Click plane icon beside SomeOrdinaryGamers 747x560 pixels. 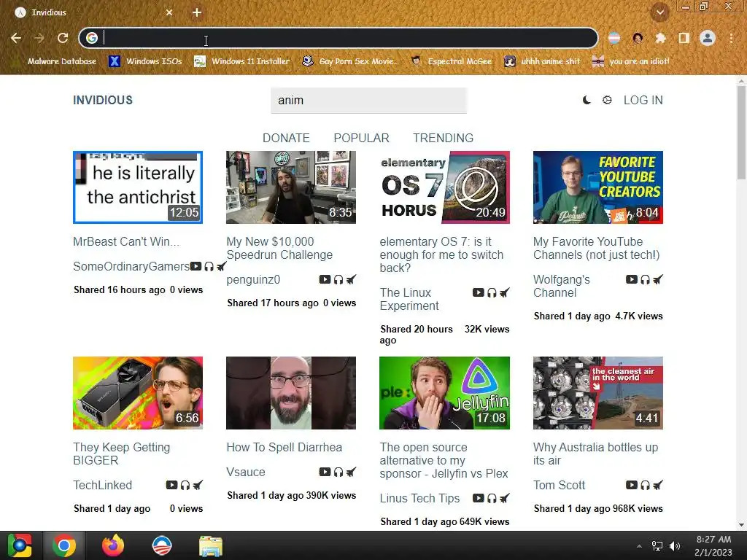pos(222,266)
